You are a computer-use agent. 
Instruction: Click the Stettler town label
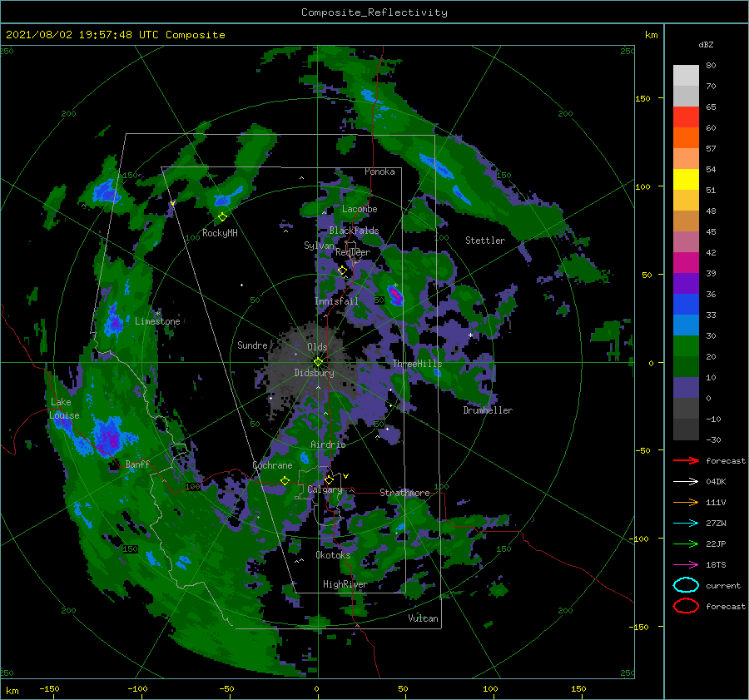[x=485, y=241]
